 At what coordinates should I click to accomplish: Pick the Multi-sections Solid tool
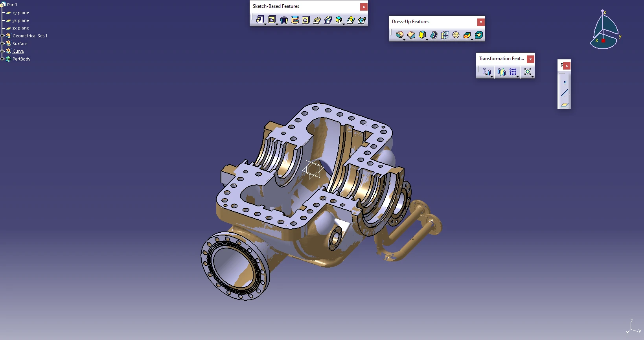pyautogui.click(x=350, y=20)
